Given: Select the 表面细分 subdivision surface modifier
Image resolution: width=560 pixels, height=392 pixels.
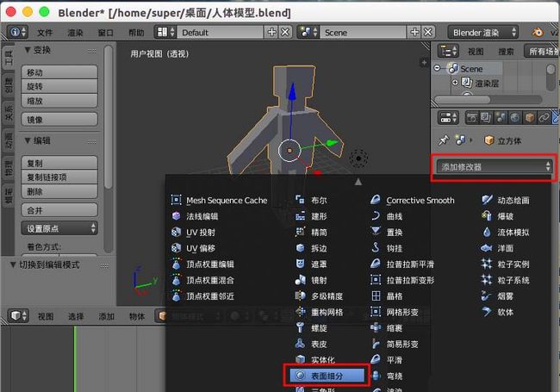Looking at the screenshot, I should pyautogui.click(x=327, y=376).
